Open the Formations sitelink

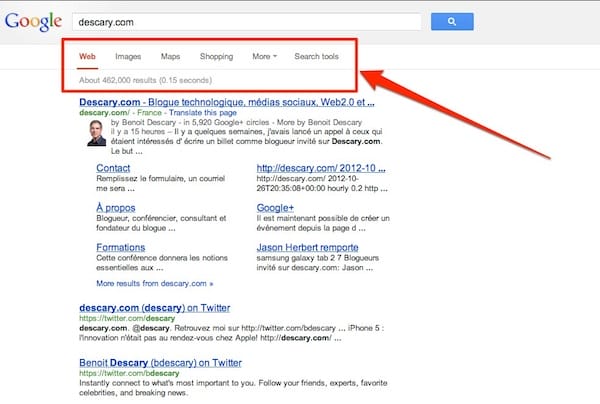click(121, 247)
